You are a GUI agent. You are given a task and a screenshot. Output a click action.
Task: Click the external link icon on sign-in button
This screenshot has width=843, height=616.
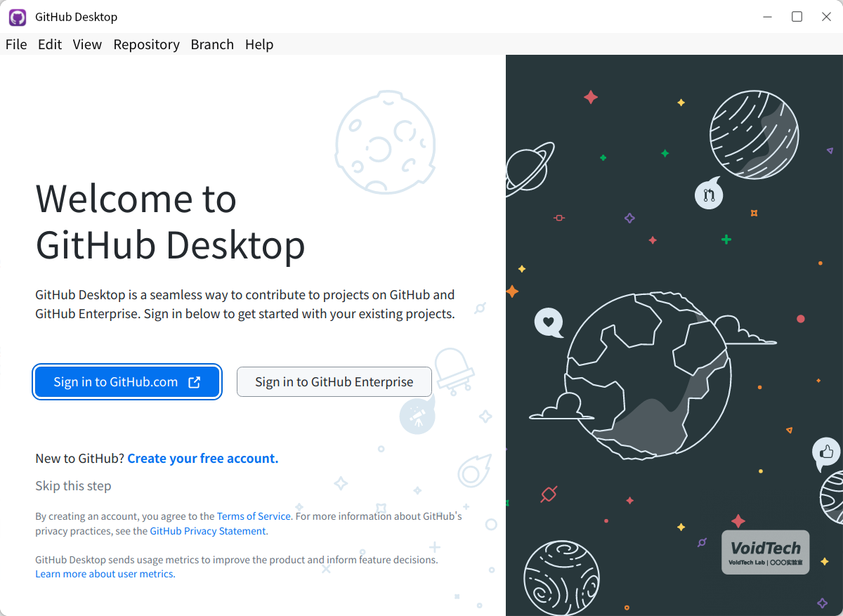click(195, 382)
